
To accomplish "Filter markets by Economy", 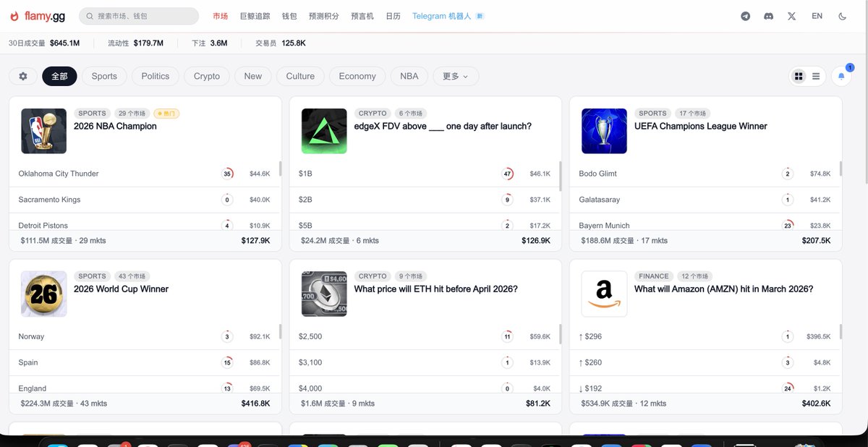I will coord(357,76).
